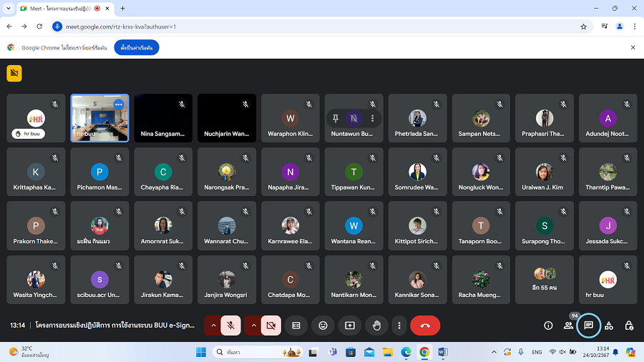This screenshot has height=362, width=644.
Task: Click the red leave call button
Action: (x=425, y=326)
